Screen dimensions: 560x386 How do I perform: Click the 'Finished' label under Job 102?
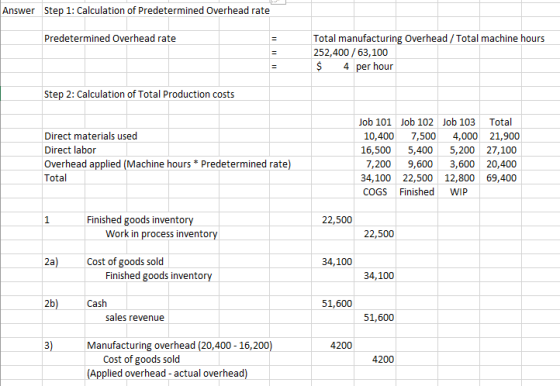(417, 192)
